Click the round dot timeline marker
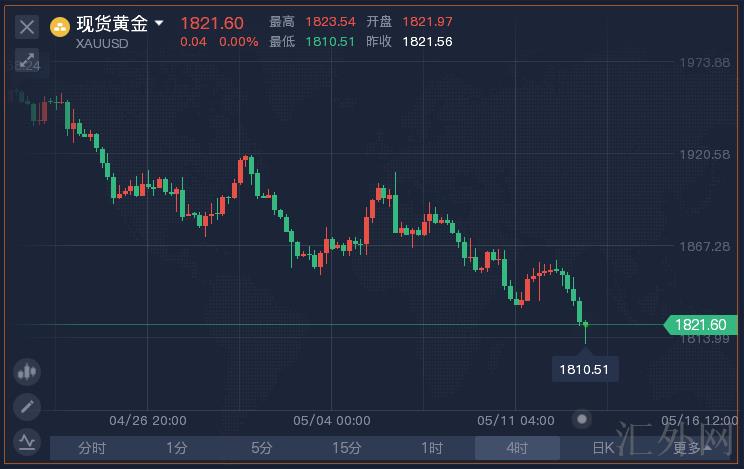 (582, 418)
